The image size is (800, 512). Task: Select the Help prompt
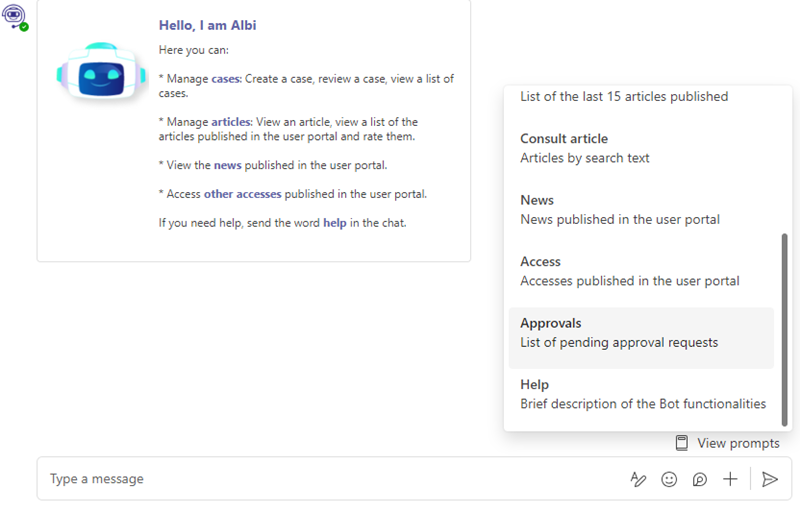641,394
